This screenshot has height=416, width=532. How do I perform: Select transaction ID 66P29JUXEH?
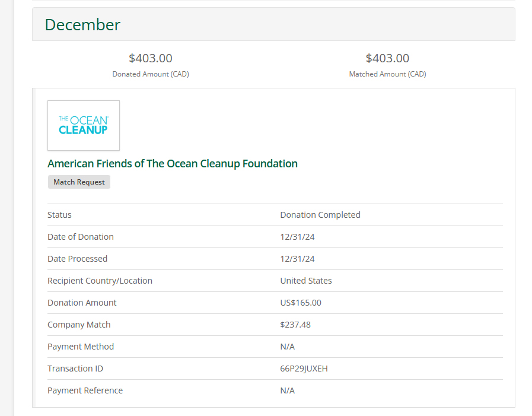[304, 369]
